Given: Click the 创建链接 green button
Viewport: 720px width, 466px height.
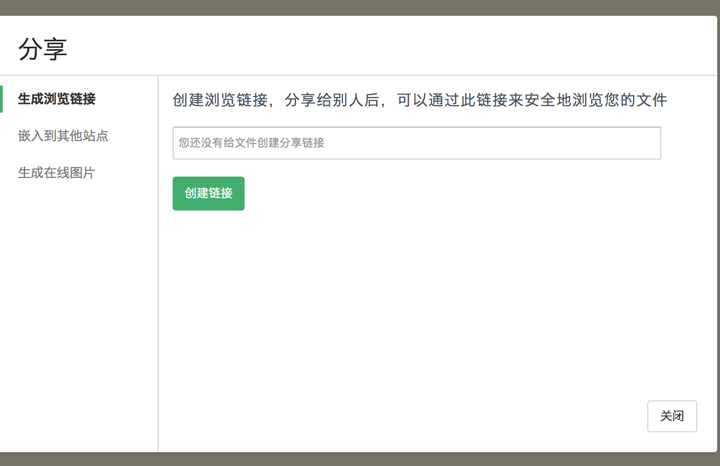Looking at the screenshot, I should point(208,193).
